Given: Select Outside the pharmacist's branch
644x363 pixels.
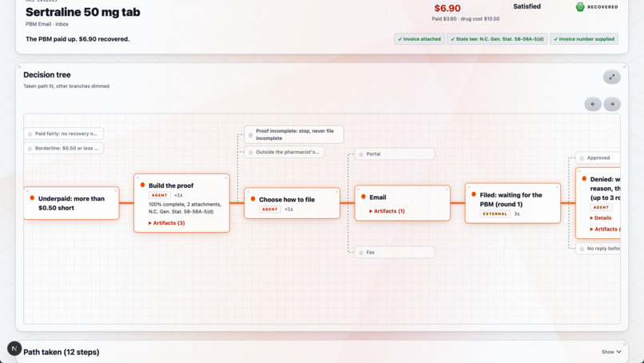Looking at the screenshot, I should point(284,152).
